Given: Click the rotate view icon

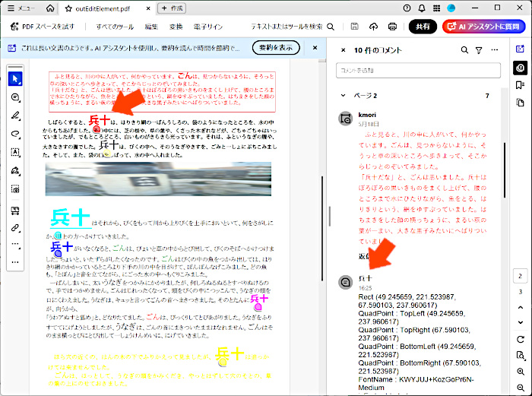Looking at the screenshot, I should click(520, 339).
